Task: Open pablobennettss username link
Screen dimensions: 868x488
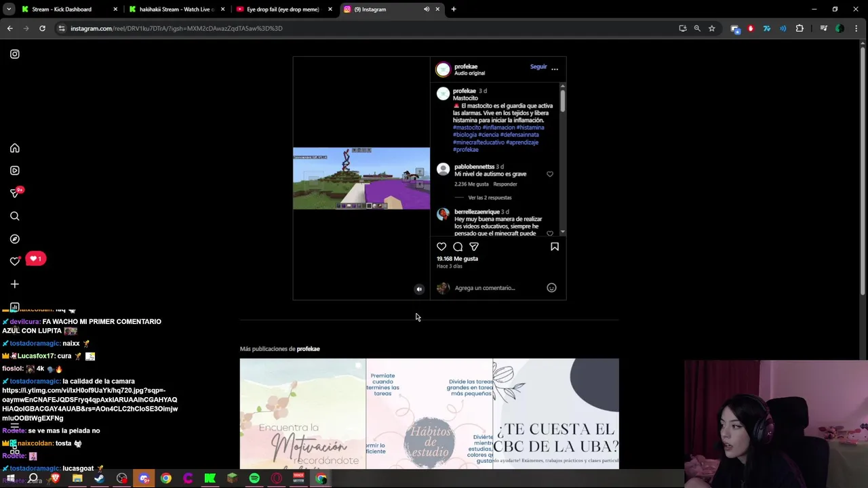Action: (474, 167)
